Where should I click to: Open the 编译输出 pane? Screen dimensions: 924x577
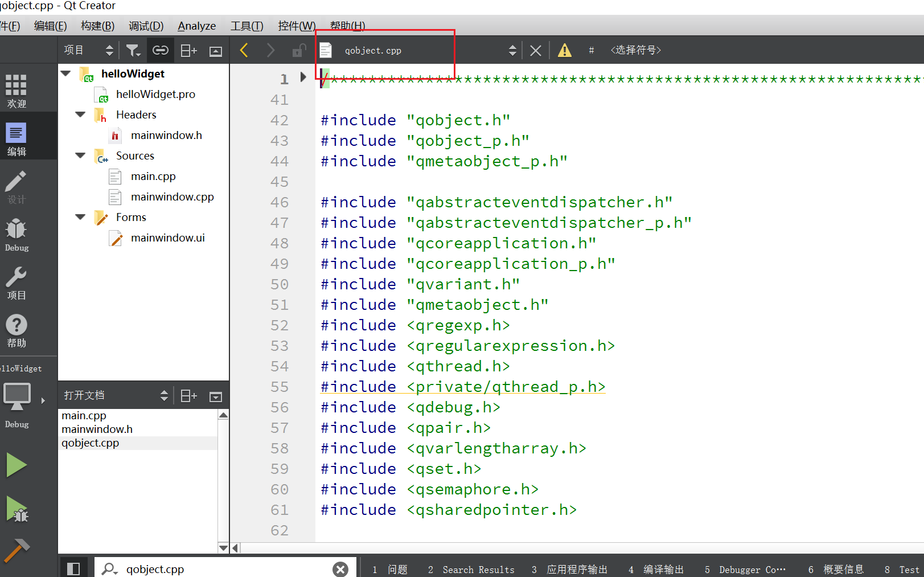[x=656, y=570]
